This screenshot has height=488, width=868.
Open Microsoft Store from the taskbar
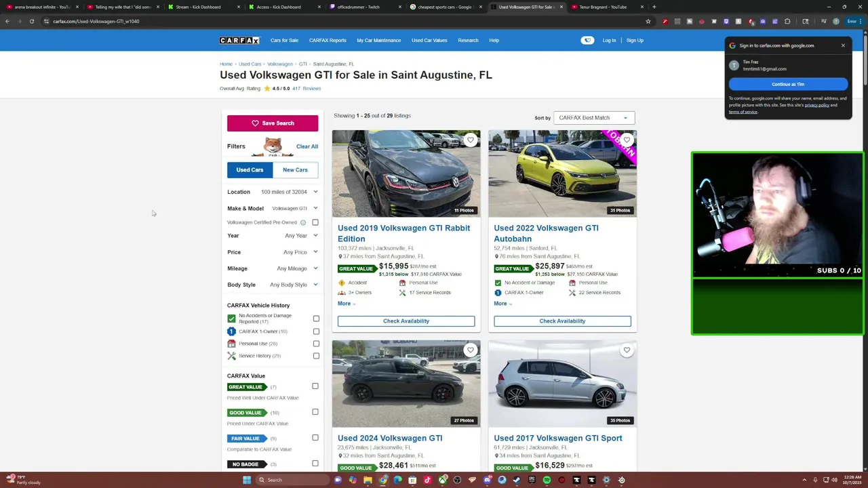pos(412,480)
